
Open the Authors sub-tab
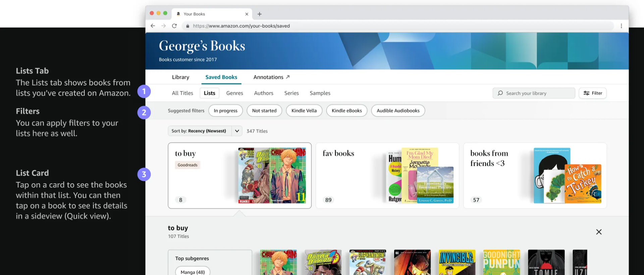(x=264, y=93)
